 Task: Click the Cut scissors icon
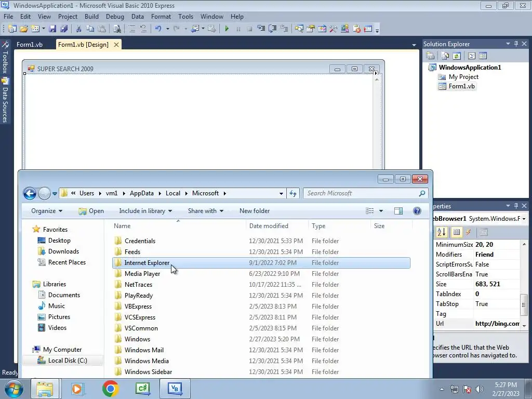pyautogui.click(x=79, y=29)
